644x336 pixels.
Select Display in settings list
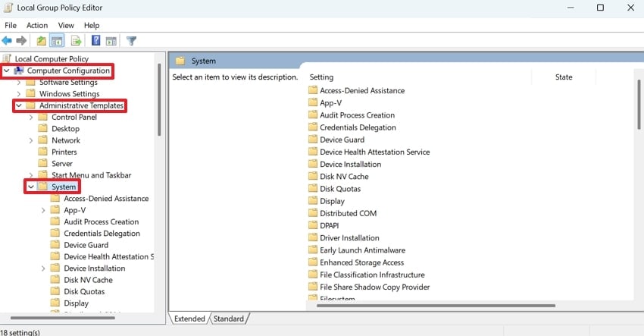332,201
